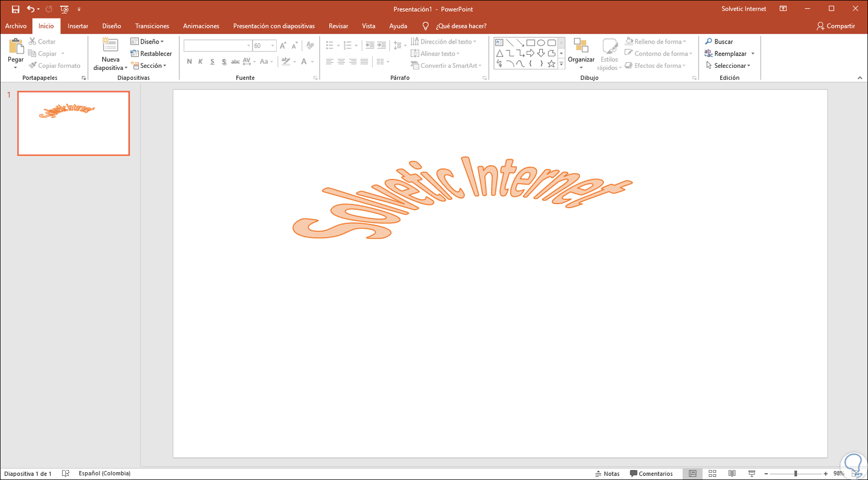Decrease the list indent level
The width and height of the screenshot is (868, 480).
click(x=370, y=46)
